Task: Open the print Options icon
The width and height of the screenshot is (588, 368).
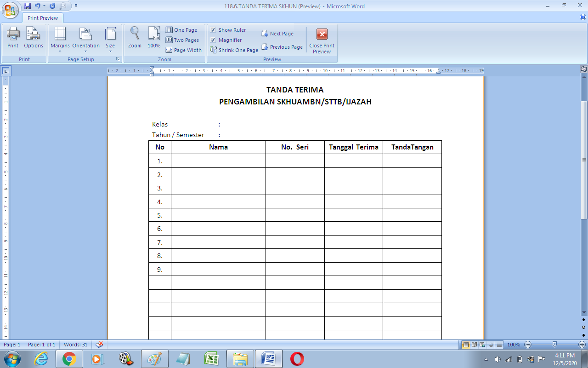Action: click(34, 37)
